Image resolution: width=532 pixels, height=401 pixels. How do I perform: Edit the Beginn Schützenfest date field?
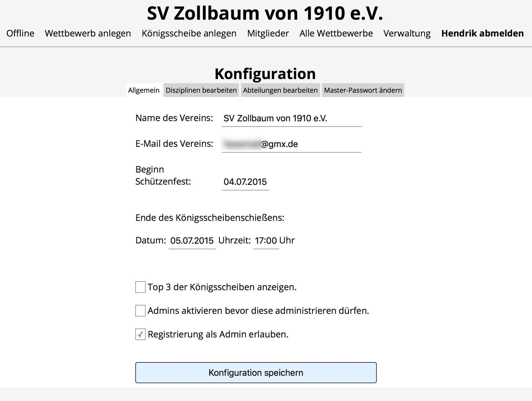point(245,182)
